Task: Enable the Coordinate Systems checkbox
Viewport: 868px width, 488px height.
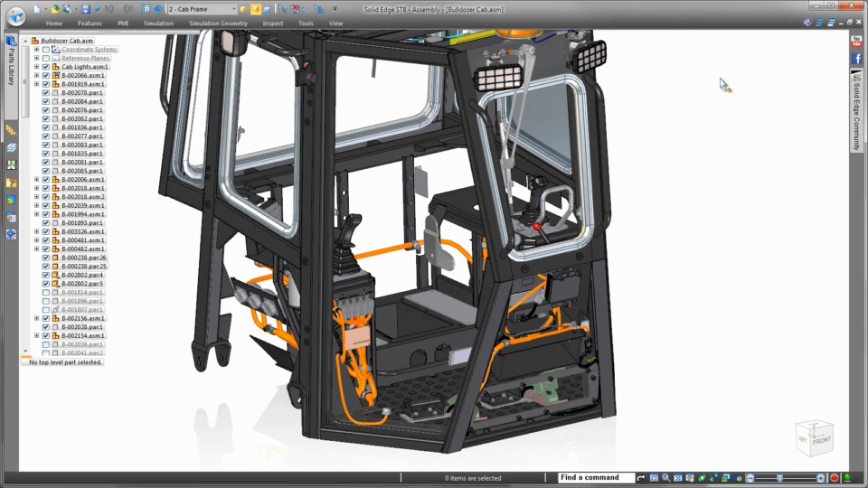Action: 45,50
